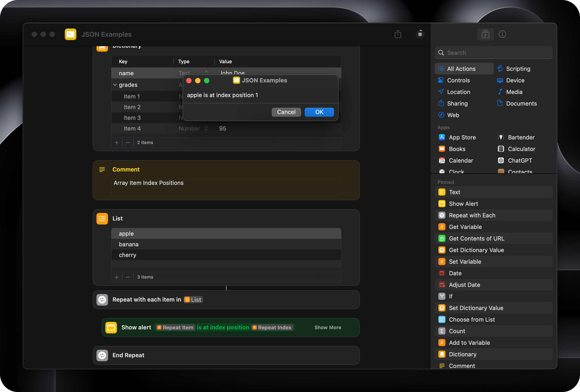Stop the running shortcut
Screen dimensions: 580x392
(x=420, y=34)
